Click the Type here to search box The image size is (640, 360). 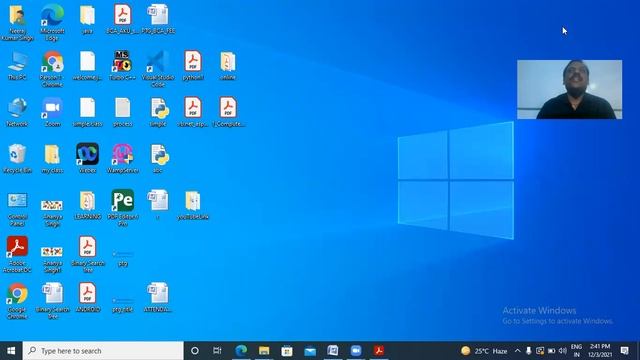click(x=103, y=351)
